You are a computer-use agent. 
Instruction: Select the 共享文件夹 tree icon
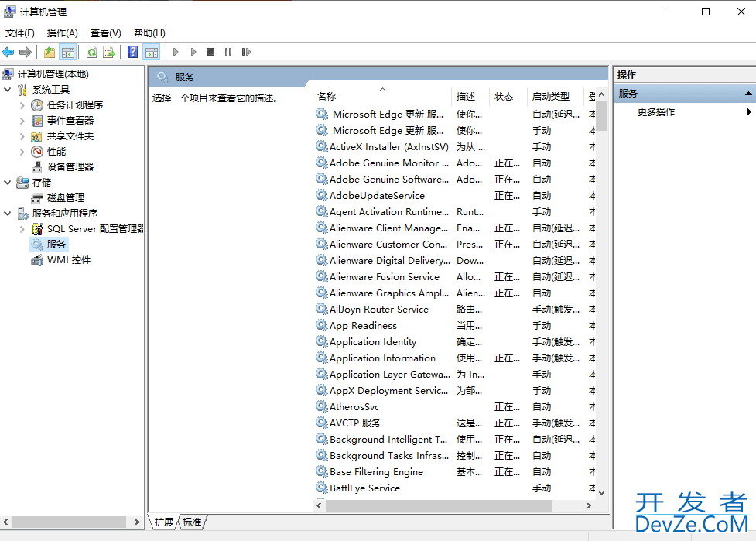click(36, 136)
